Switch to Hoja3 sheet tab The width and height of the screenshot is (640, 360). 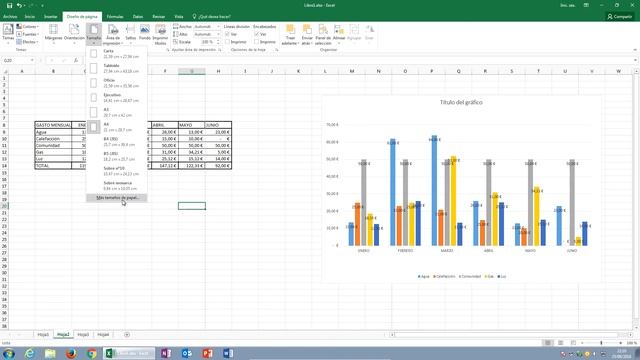[83, 335]
